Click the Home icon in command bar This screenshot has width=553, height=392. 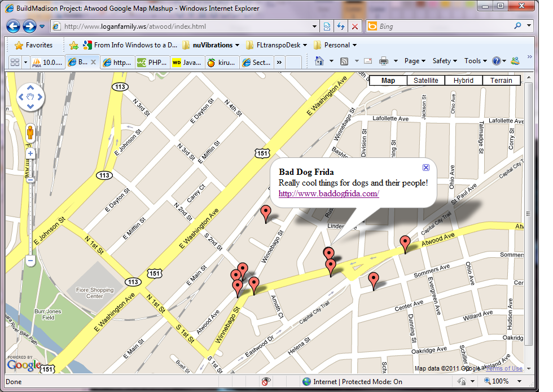coord(319,61)
